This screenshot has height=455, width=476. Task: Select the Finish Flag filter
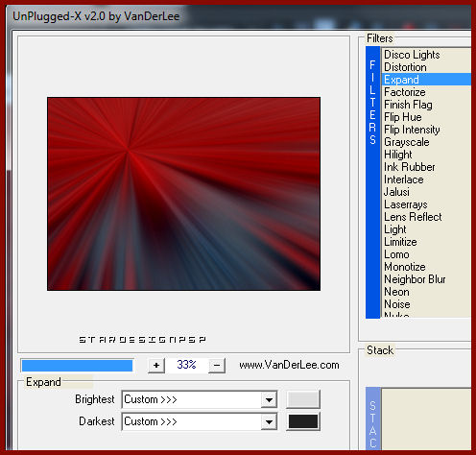426,105
